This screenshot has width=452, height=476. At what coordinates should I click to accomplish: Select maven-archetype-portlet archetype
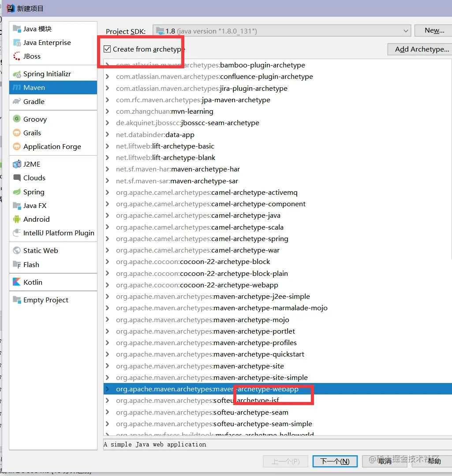[205, 331]
